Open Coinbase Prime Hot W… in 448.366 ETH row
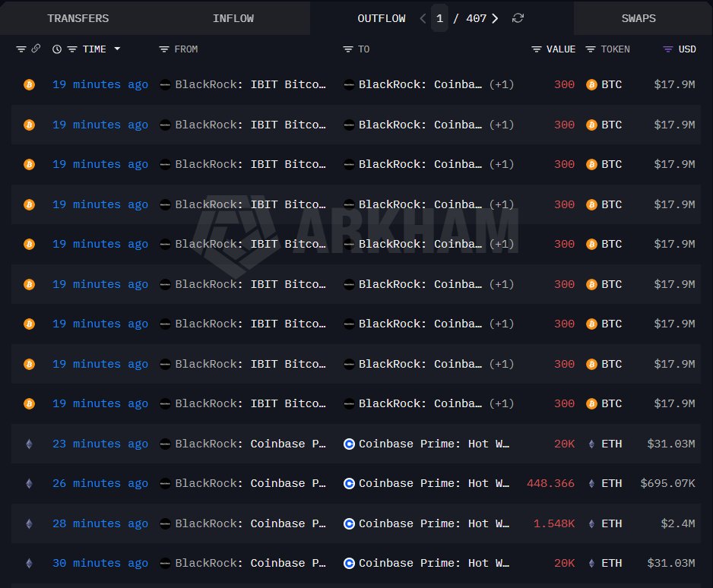 [x=434, y=483]
